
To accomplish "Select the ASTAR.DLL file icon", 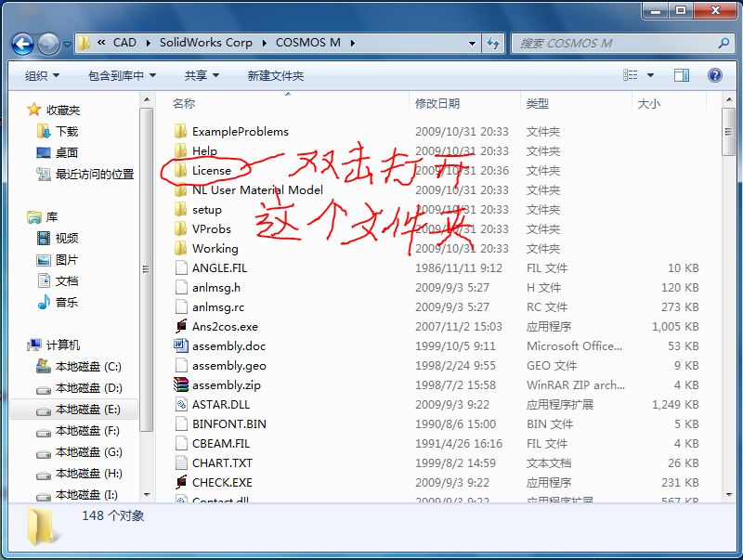I will 181,404.
